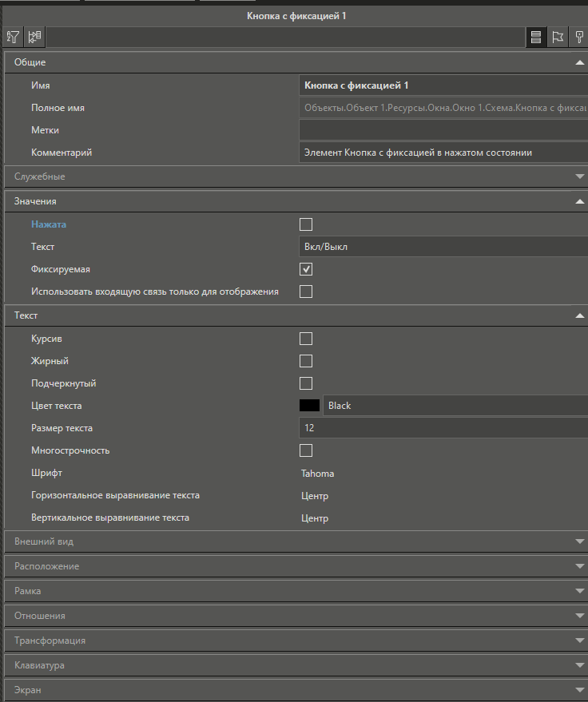The height and width of the screenshot is (702, 588).
Task: Select the Полное имя label
Action: click(58, 108)
